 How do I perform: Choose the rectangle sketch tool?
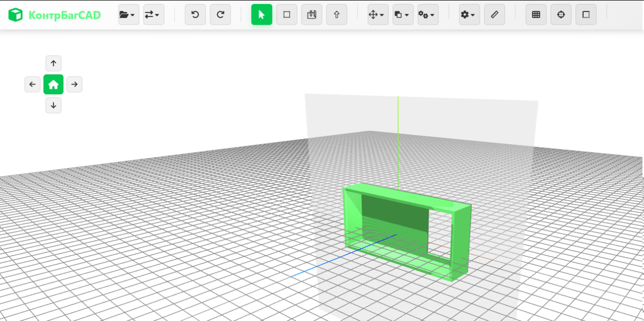tap(287, 15)
